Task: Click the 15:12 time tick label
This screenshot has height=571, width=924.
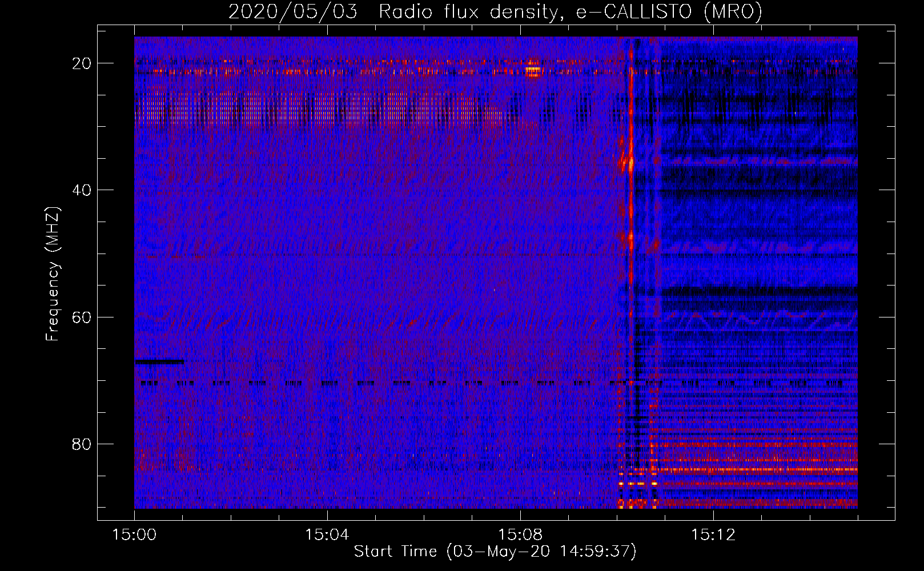Action: click(x=713, y=534)
